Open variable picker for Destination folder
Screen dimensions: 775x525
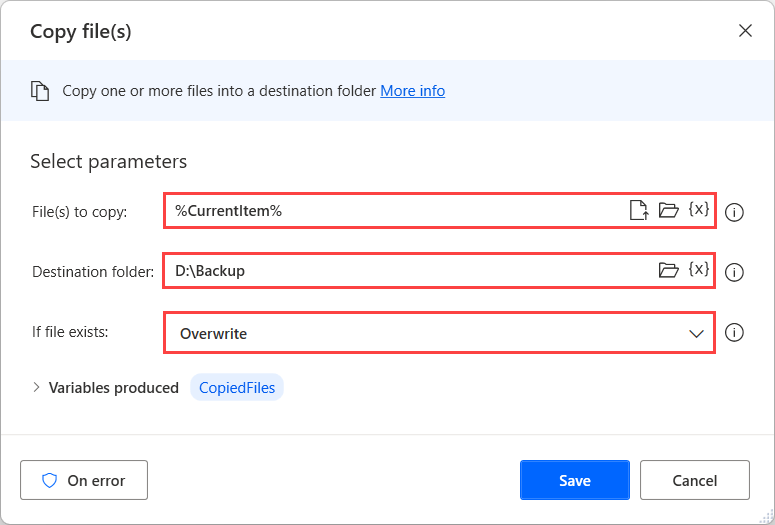click(x=699, y=270)
